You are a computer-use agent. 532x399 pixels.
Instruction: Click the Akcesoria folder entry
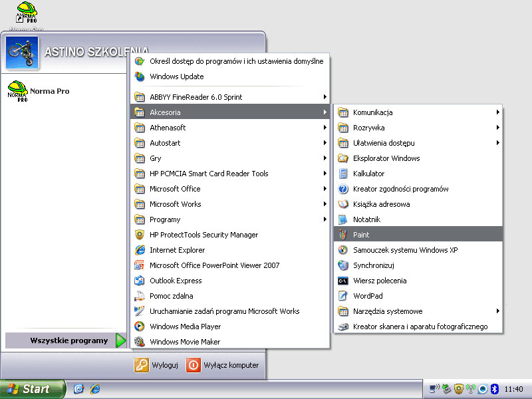(230, 112)
